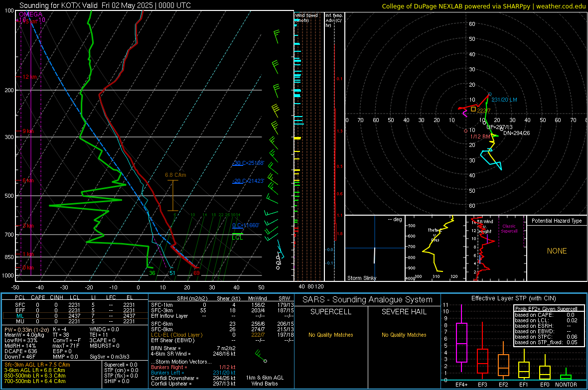Click the '6 km' height marker
588x390 pixels.
click(x=29, y=181)
